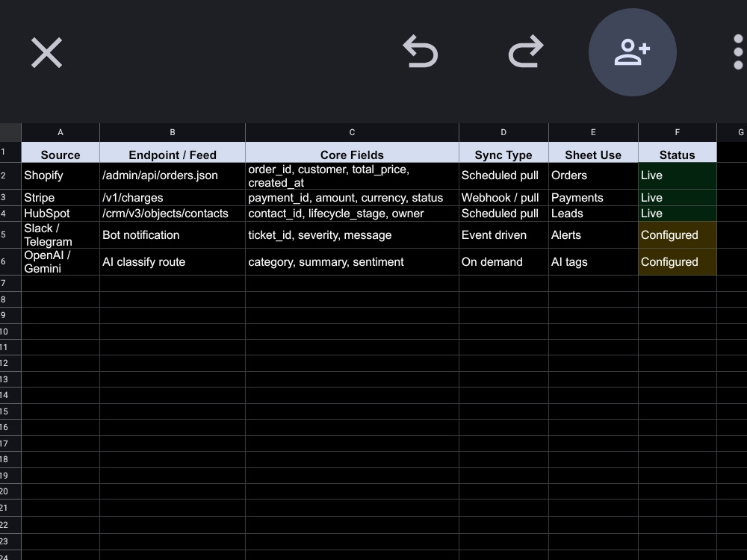The width and height of the screenshot is (747, 560).
Task: Select row 5 header
Action: point(10,234)
